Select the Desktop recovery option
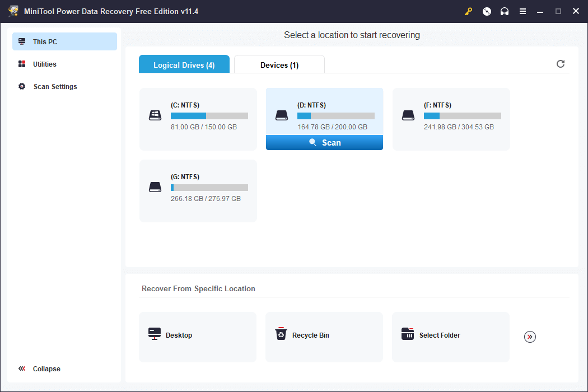The image size is (588, 392). pyautogui.click(x=197, y=337)
